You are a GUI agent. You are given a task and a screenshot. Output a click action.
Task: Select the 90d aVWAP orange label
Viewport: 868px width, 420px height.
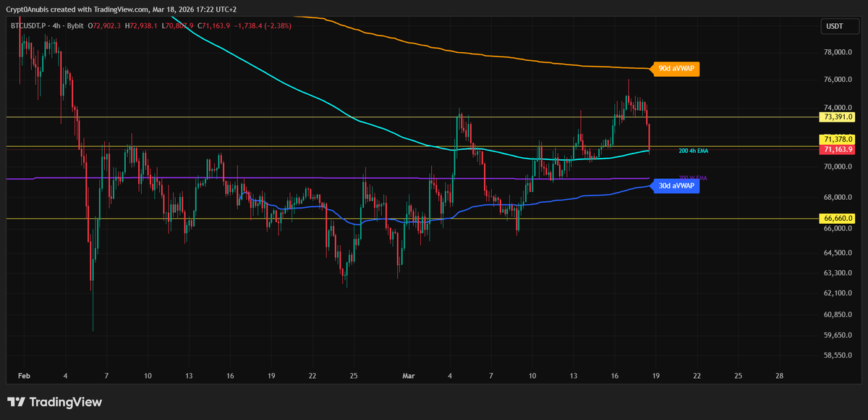click(677, 70)
